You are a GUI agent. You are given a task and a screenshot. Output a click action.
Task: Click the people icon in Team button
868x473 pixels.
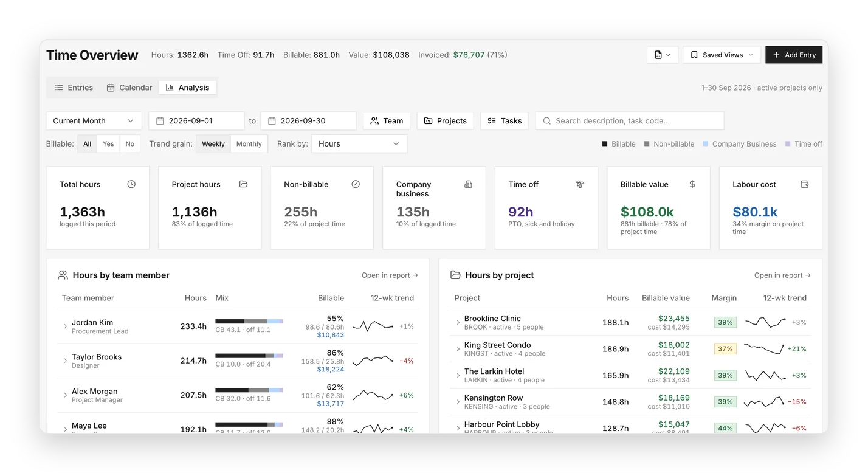[x=374, y=121]
